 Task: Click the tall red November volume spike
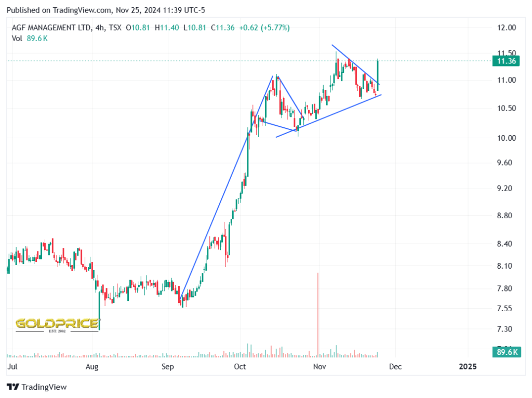[318, 314]
